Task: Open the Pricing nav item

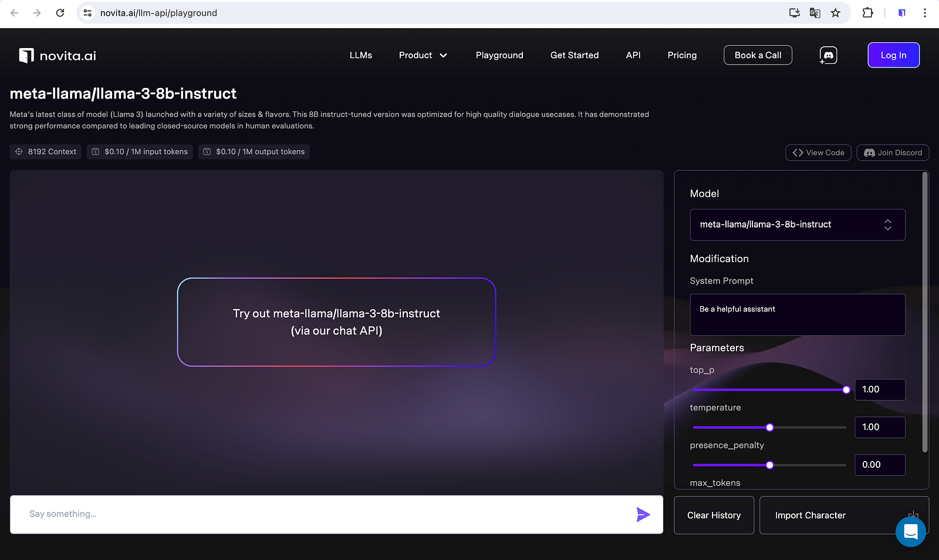Action: click(x=682, y=55)
